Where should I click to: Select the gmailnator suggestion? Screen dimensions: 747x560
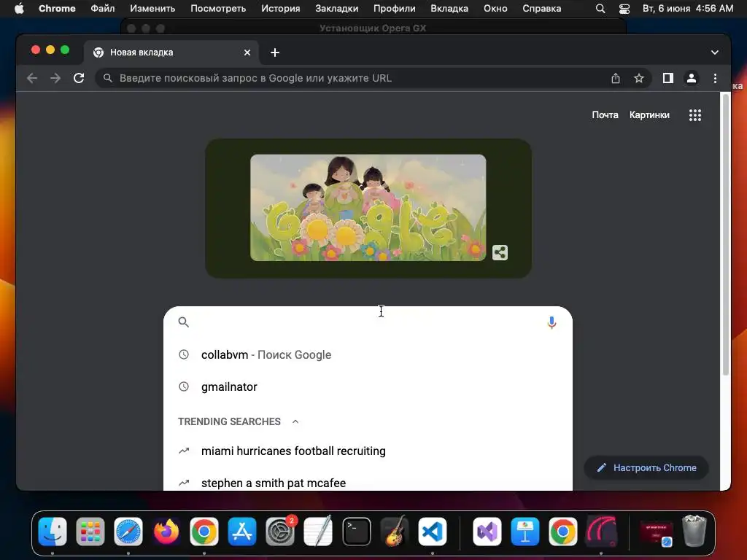[368, 386]
